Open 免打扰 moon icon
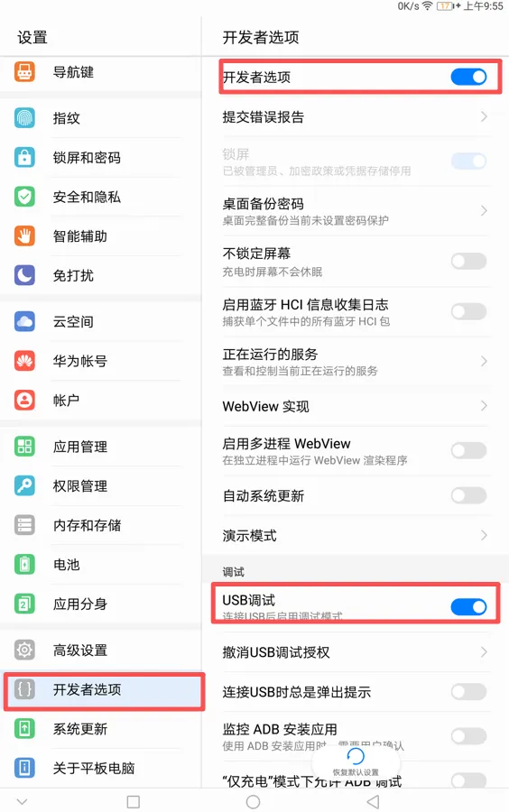The height and width of the screenshot is (812, 509). (x=24, y=275)
